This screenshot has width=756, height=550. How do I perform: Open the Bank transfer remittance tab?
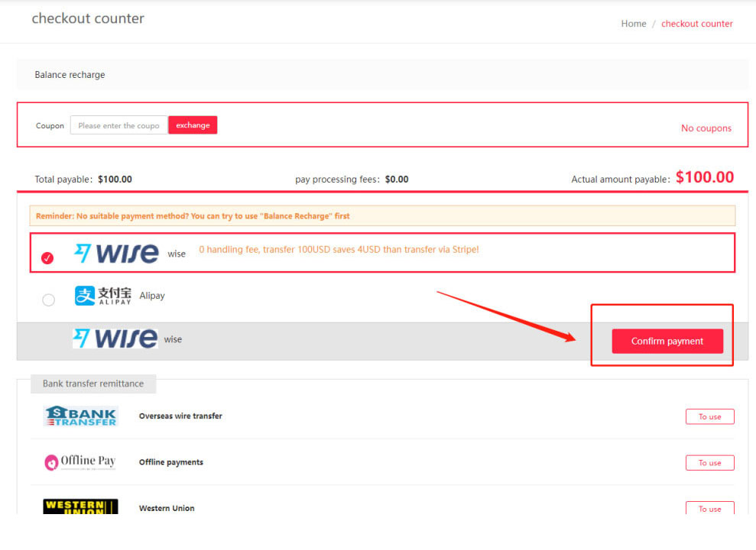93,383
